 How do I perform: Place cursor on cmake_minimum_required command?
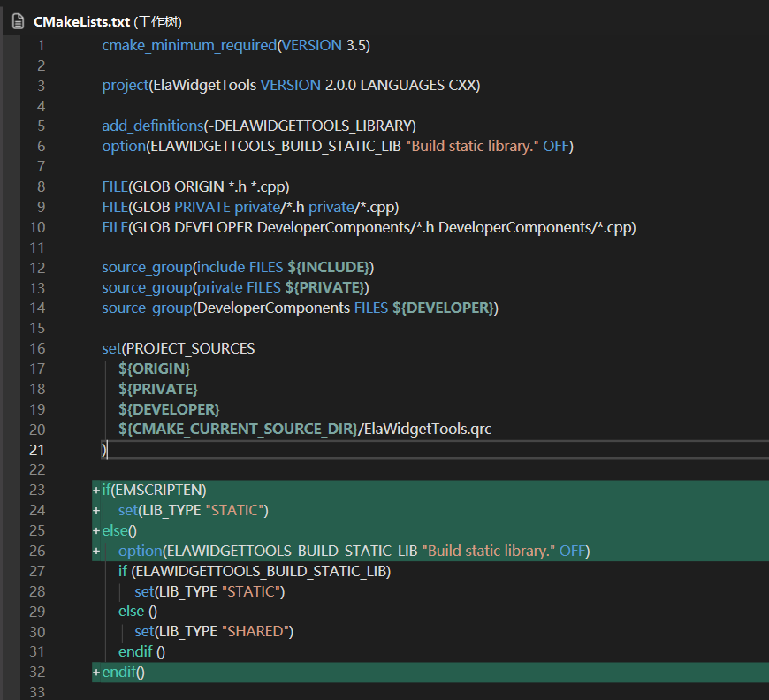click(x=188, y=45)
